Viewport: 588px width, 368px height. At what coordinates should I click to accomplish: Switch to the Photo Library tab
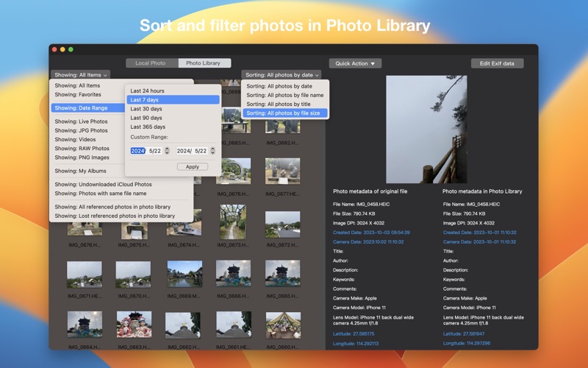click(204, 63)
